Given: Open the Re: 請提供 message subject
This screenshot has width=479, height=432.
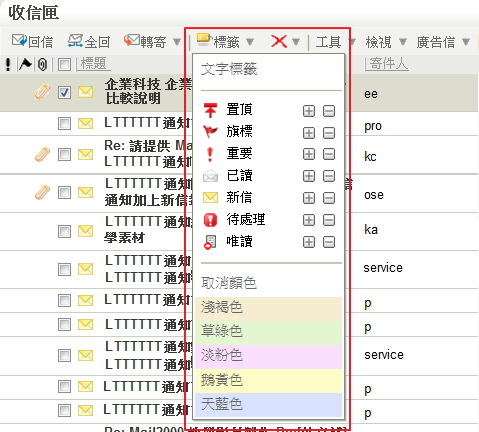Looking at the screenshot, I should pyautogui.click(x=148, y=146).
